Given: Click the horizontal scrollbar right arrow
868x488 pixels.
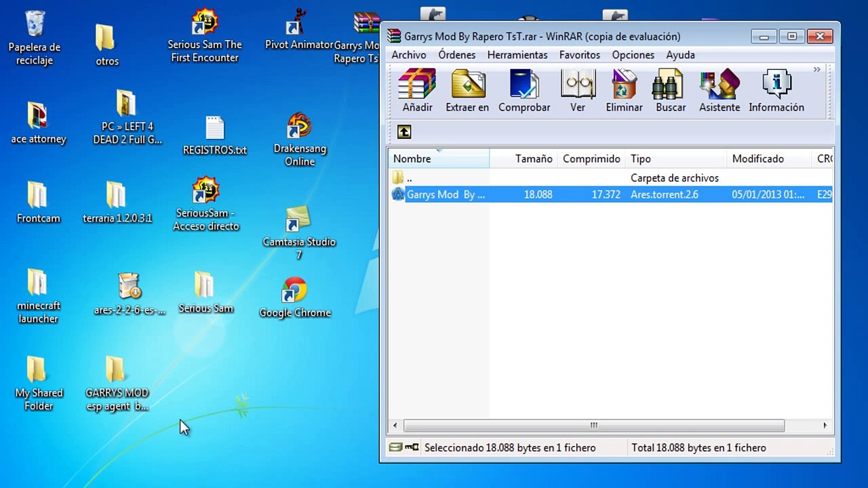Looking at the screenshot, I should pos(825,426).
